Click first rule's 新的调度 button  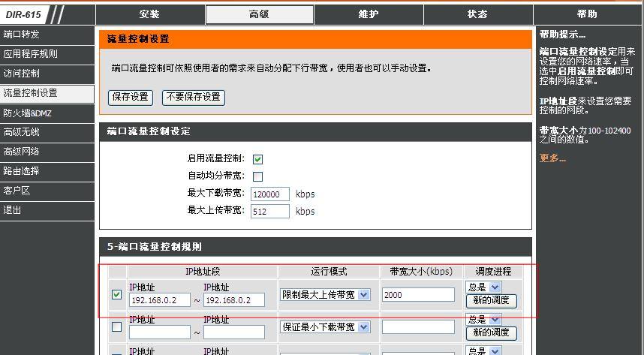[491, 301]
